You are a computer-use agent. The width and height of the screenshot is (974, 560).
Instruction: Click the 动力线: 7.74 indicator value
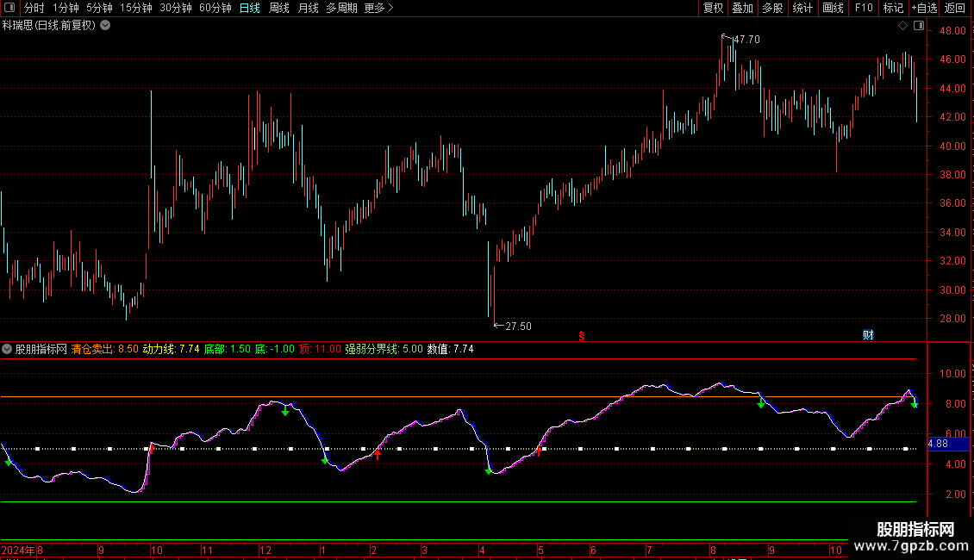click(x=172, y=349)
